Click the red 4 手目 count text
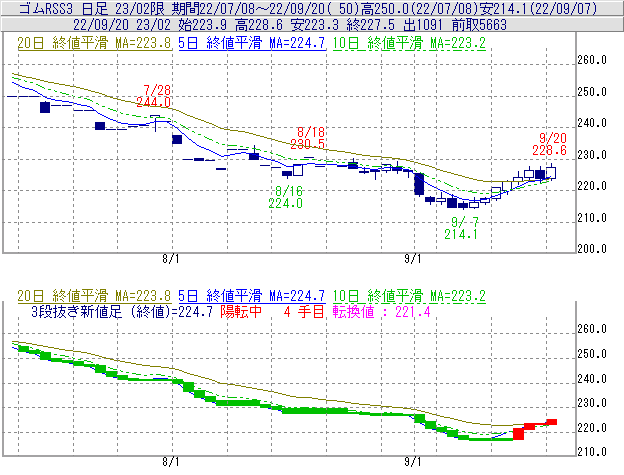The height and width of the screenshot is (475, 624). [304, 312]
